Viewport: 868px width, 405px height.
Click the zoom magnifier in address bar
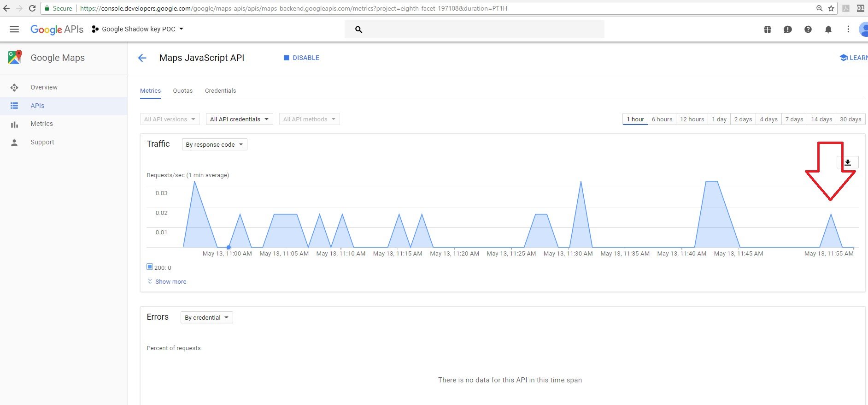(819, 8)
